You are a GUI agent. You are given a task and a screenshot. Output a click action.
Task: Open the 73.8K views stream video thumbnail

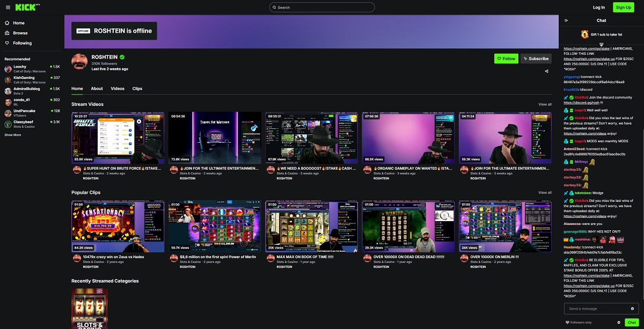(x=215, y=138)
